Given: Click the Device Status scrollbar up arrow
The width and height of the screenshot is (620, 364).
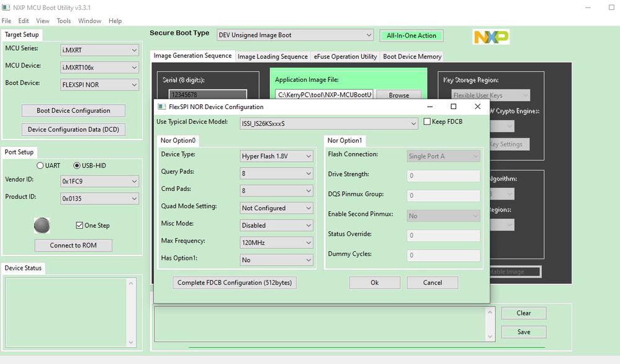Looking at the screenshot, I should [132, 283].
